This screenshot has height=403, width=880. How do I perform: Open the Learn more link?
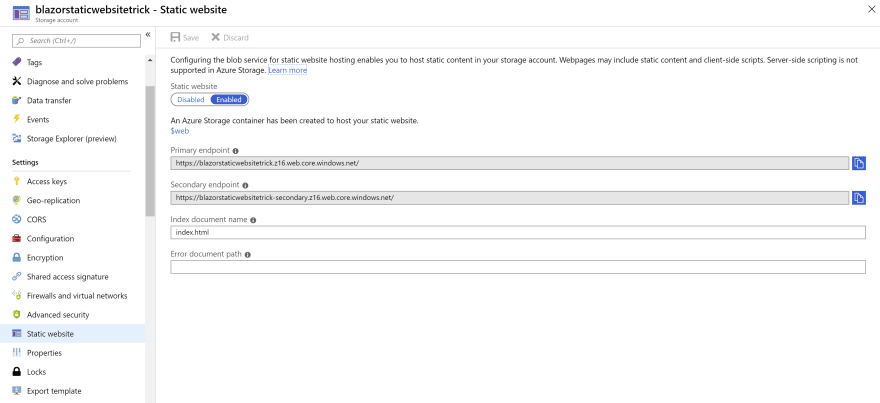pyautogui.click(x=287, y=71)
